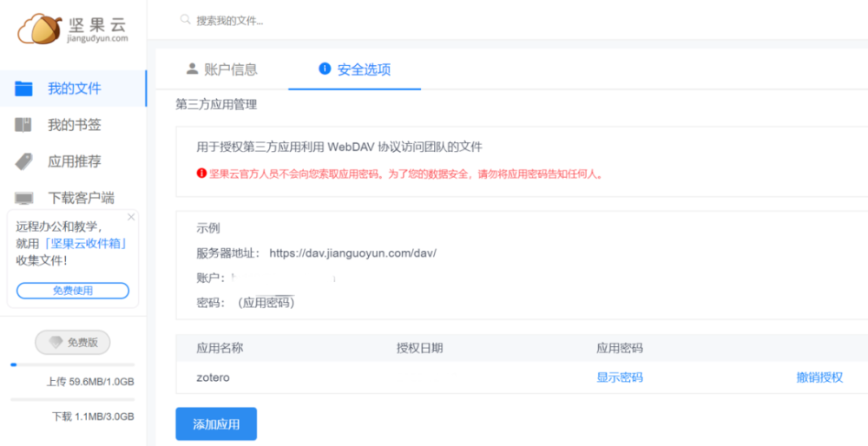Click the upload quota progress bar
Viewport: 868px width, 446px height.
[73, 364]
